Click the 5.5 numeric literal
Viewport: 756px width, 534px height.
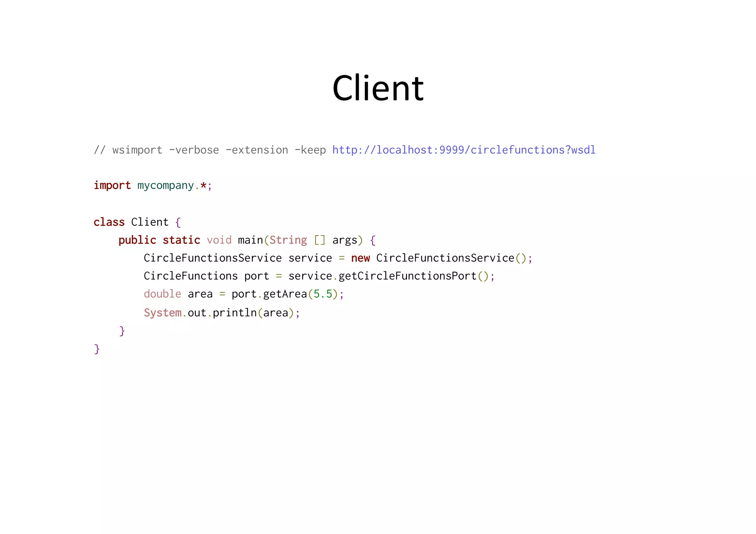pyautogui.click(x=323, y=294)
